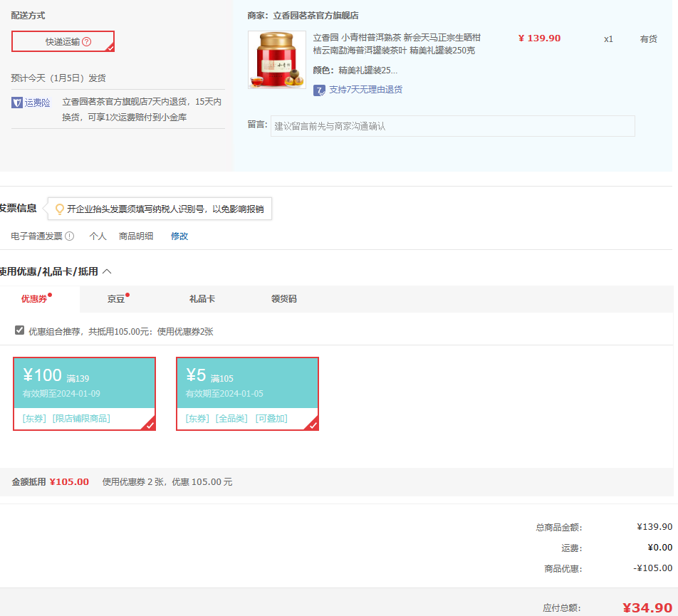
Task: Click the 运费险 shield icon
Action: (17, 103)
